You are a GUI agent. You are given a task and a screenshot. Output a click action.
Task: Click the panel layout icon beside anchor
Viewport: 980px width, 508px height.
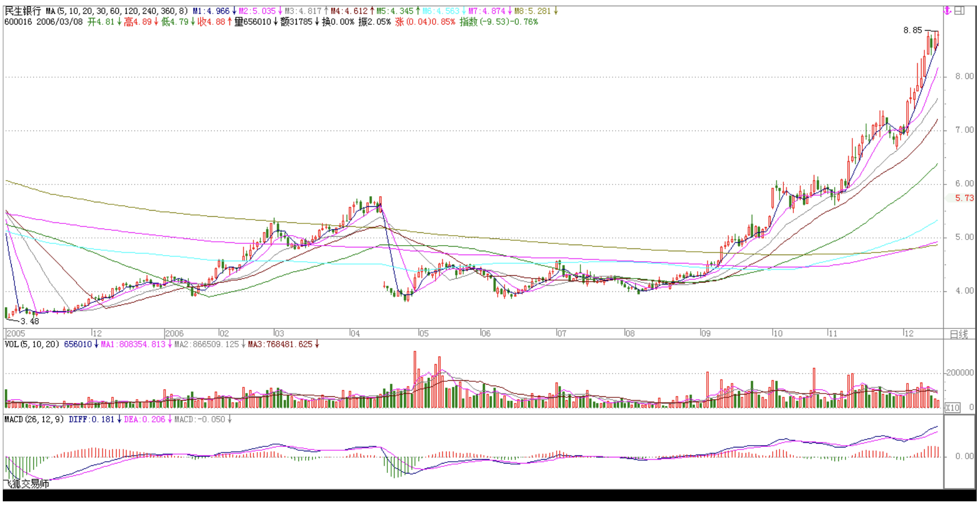[x=959, y=11]
